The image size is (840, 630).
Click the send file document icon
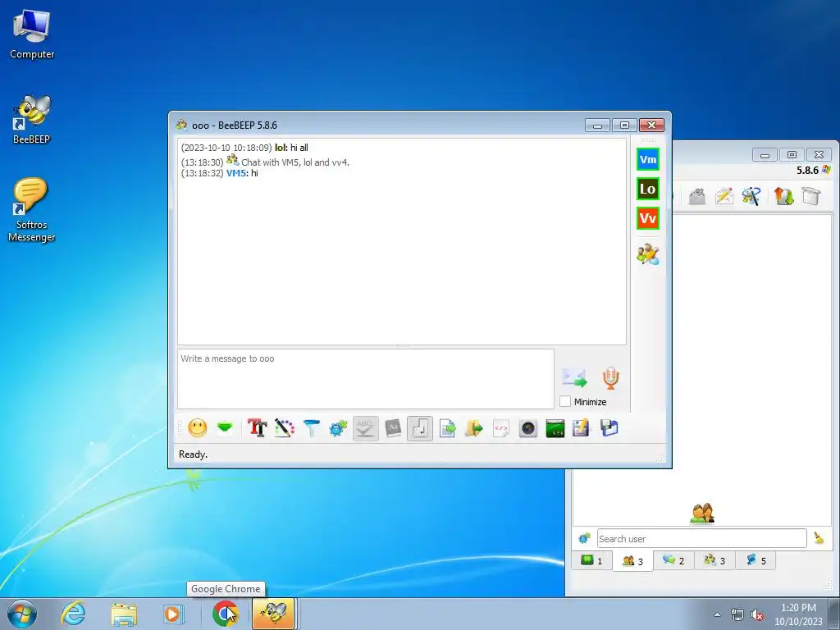447,428
